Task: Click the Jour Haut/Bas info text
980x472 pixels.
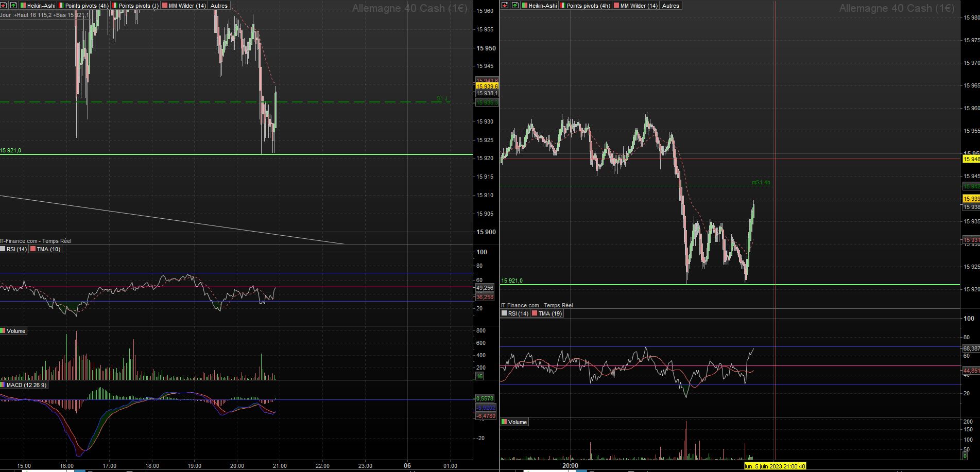Action: click(x=45, y=15)
